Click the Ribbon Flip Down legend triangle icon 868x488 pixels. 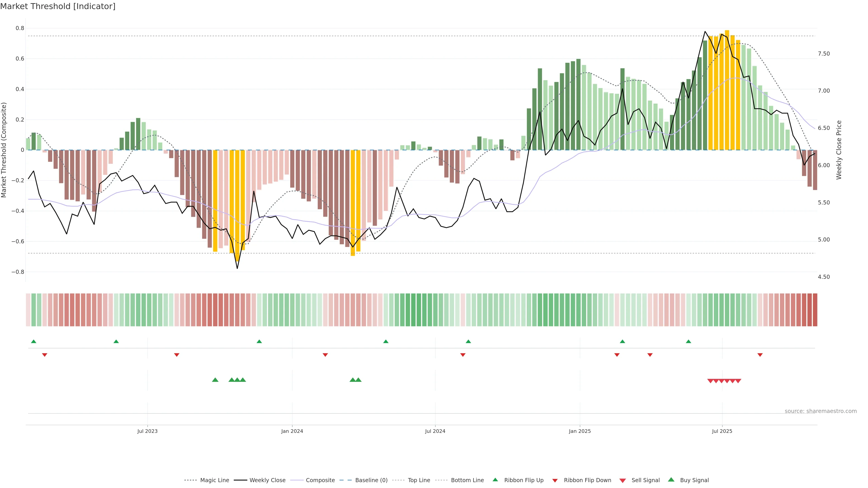[x=555, y=480]
